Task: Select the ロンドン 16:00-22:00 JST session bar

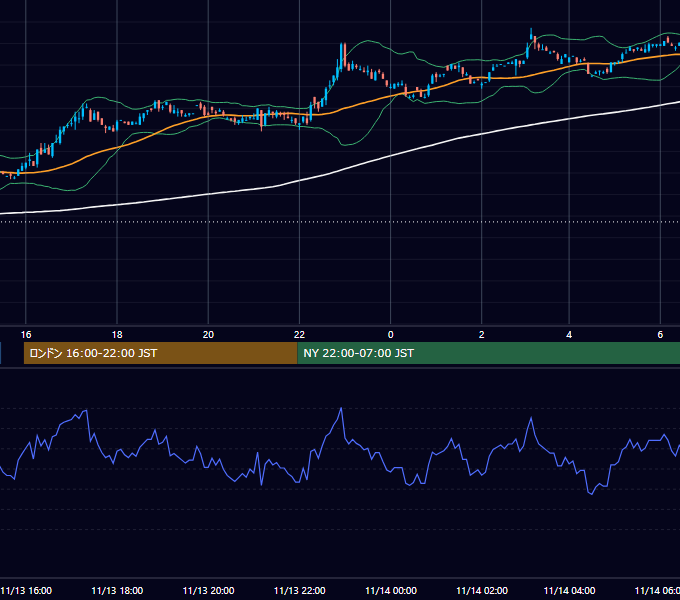Action: (160, 353)
